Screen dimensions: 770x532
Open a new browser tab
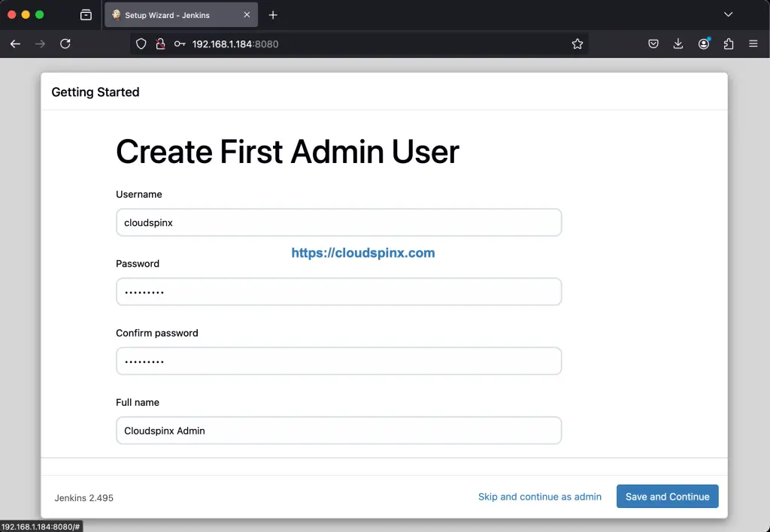[x=272, y=14]
